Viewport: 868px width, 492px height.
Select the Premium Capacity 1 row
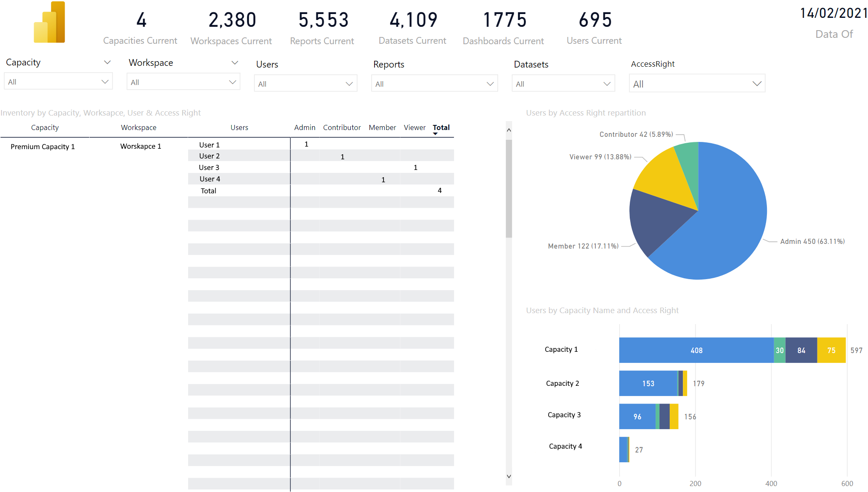42,147
